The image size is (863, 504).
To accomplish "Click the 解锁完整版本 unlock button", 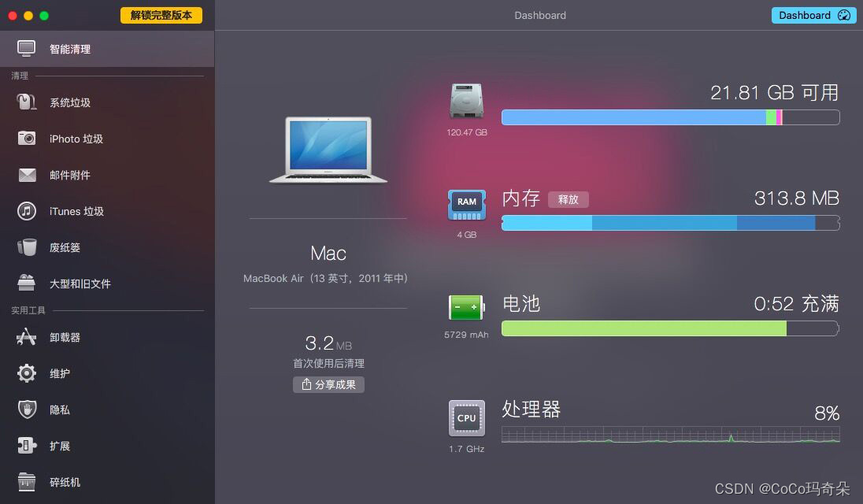I will point(161,16).
